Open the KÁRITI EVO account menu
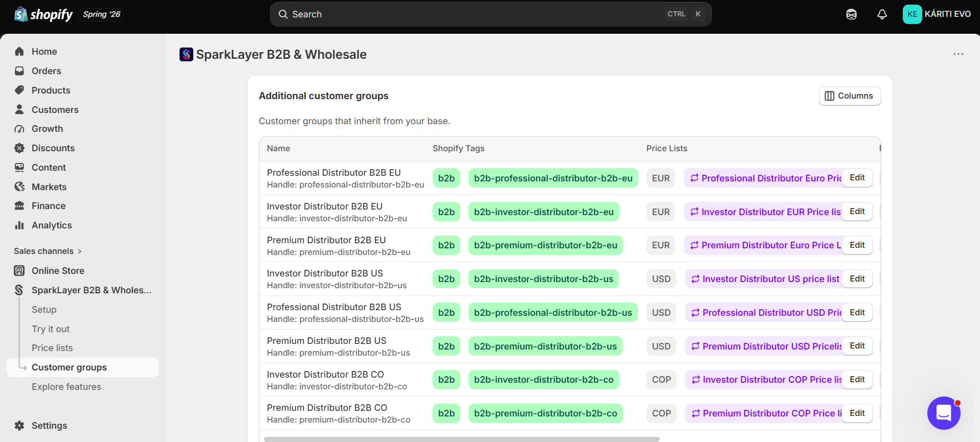This screenshot has width=980, height=442. 937,14
